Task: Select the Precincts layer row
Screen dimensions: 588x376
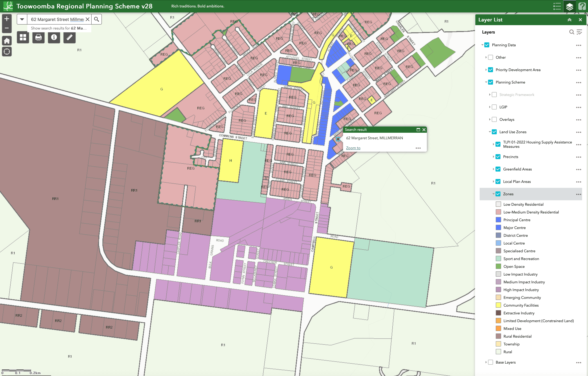Action: (x=531, y=157)
